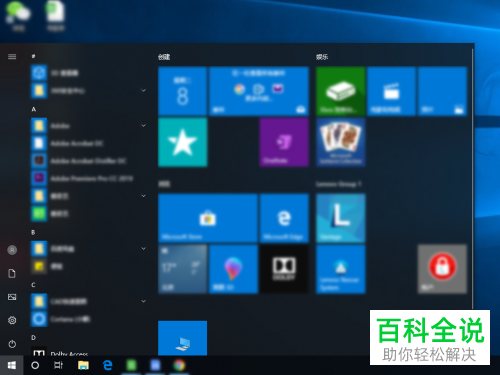This screenshot has width=500, height=375.
Task: Open Adobe Acrobat Distiller DC
Action: point(88,161)
